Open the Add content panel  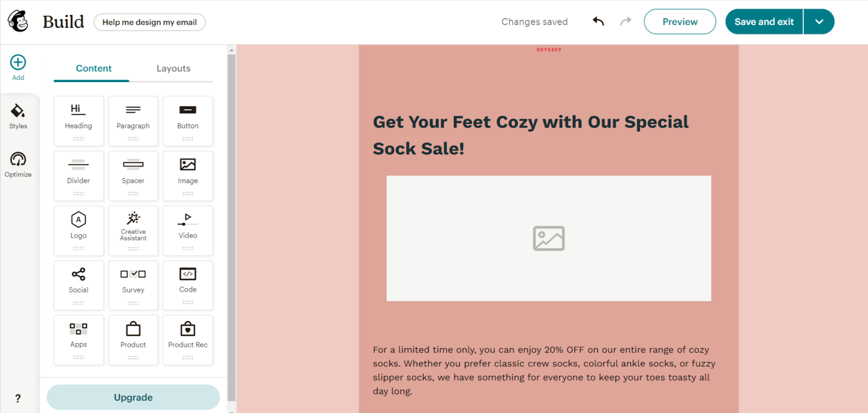[x=18, y=67]
